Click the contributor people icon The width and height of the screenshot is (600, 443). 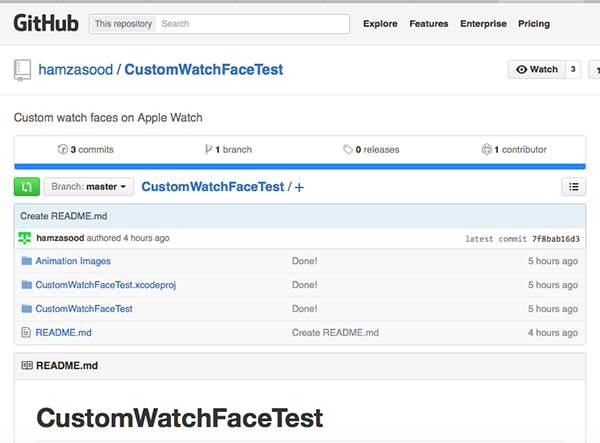point(486,149)
